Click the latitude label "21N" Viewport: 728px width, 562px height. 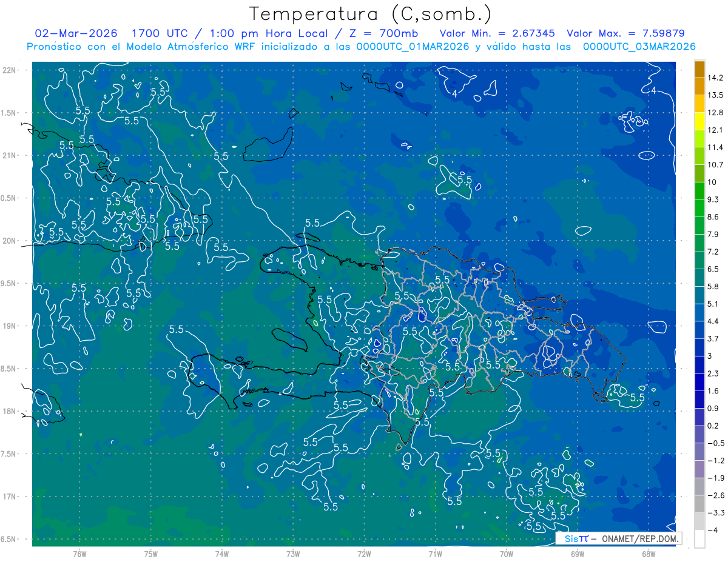(x=8, y=155)
